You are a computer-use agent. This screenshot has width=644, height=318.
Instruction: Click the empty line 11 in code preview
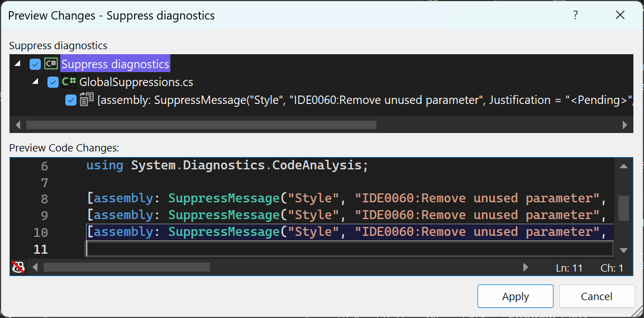pos(335,249)
